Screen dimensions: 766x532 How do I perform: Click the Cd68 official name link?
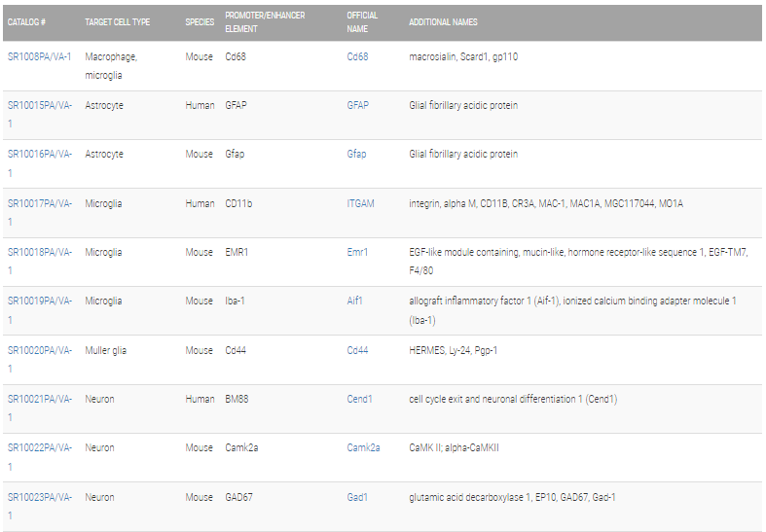pyautogui.click(x=357, y=56)
